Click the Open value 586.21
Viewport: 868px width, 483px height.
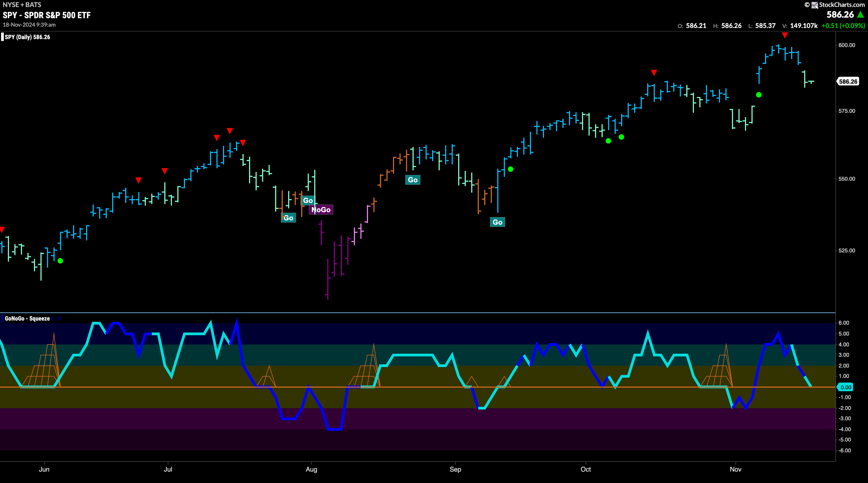click(696, 26)
